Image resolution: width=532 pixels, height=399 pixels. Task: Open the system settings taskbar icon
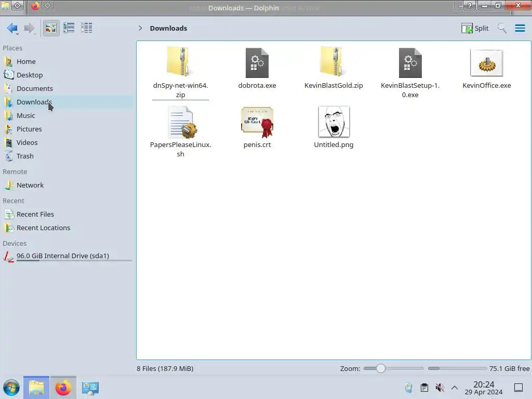coord(90,388)
